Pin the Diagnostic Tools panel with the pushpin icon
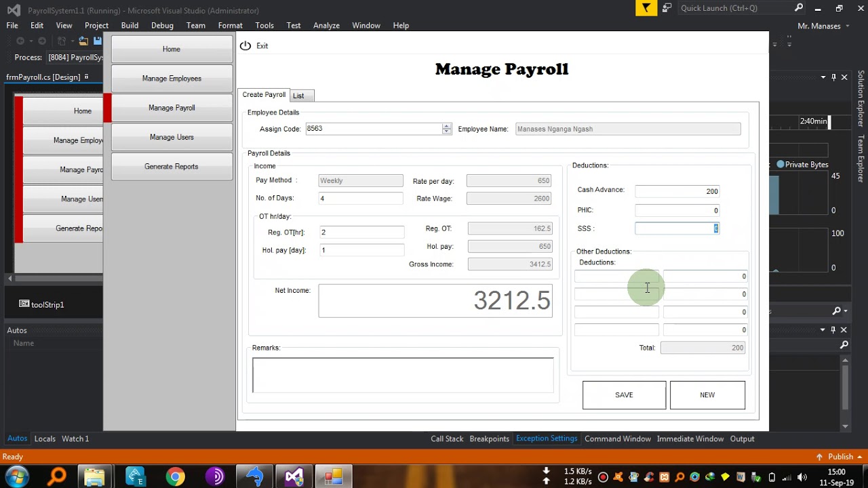This screenshot has width=868, height=488. [833, 77]
